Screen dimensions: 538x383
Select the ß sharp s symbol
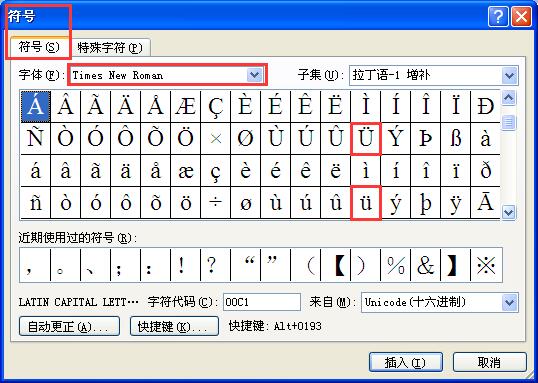pyautogui.click(x=456, y=139)
